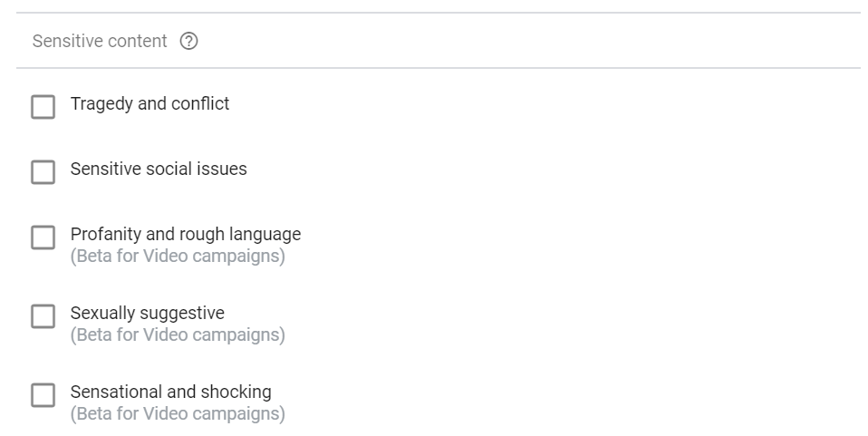The image size is (868, 436).
Task: Tick the Profanity and rough language box
Action: [43, 237]
